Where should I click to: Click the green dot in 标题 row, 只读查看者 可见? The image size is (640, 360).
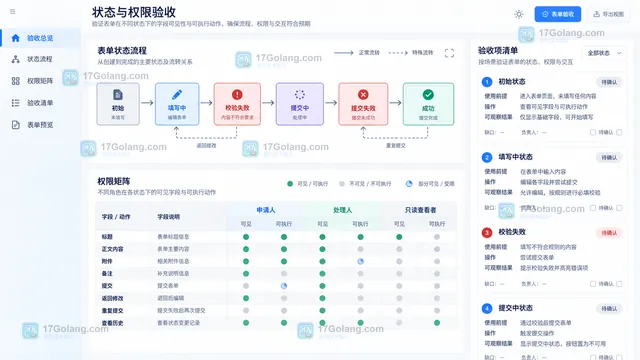click(x=399, y=237)
